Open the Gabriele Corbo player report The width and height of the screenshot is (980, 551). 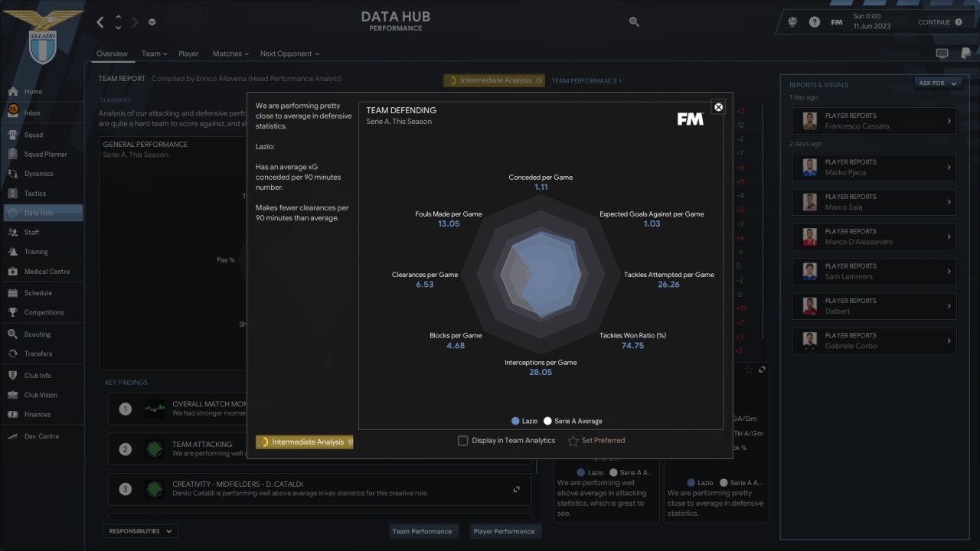coord(874,341)
